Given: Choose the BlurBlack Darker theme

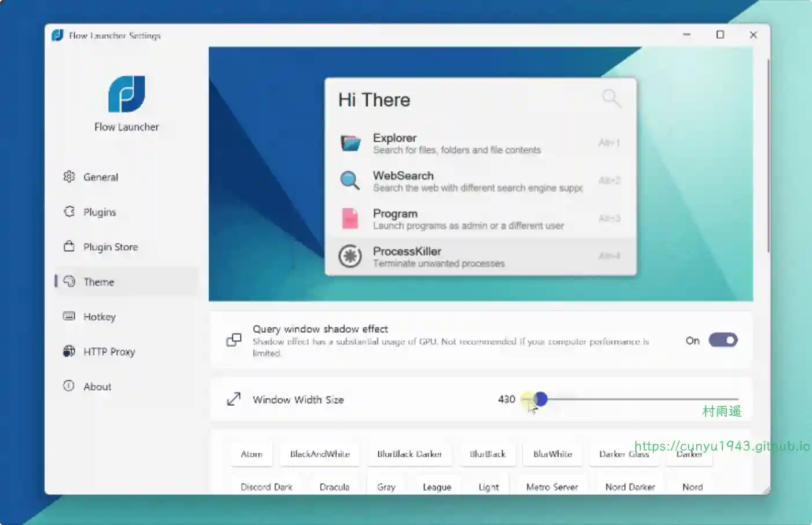Looking at the screenshot, I should 409,454.
